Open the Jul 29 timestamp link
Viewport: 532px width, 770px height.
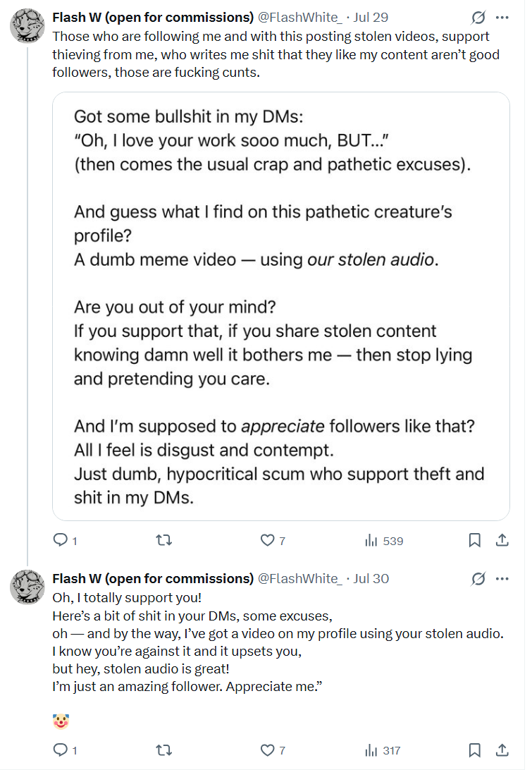tap(371, 17)
